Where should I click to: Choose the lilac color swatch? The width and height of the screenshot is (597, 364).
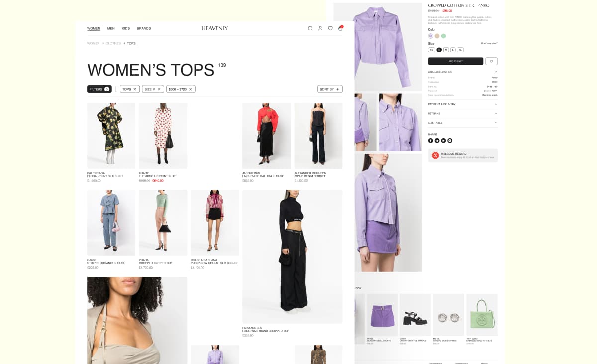[x=431, y=36]
